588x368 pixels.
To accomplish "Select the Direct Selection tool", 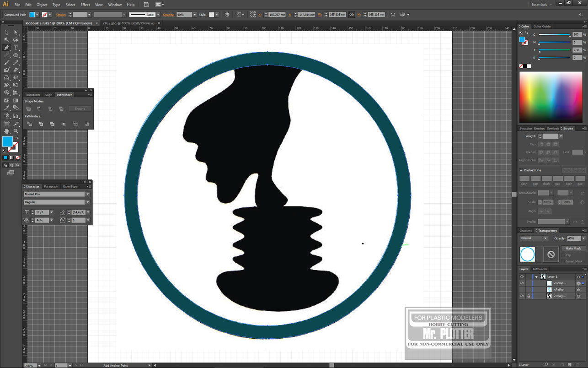I will click(x=16, y=32).
